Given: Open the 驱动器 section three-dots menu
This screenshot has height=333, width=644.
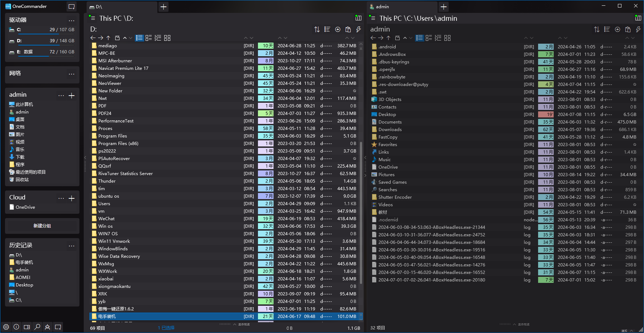Looking at the screenshot, I should 72,20.
